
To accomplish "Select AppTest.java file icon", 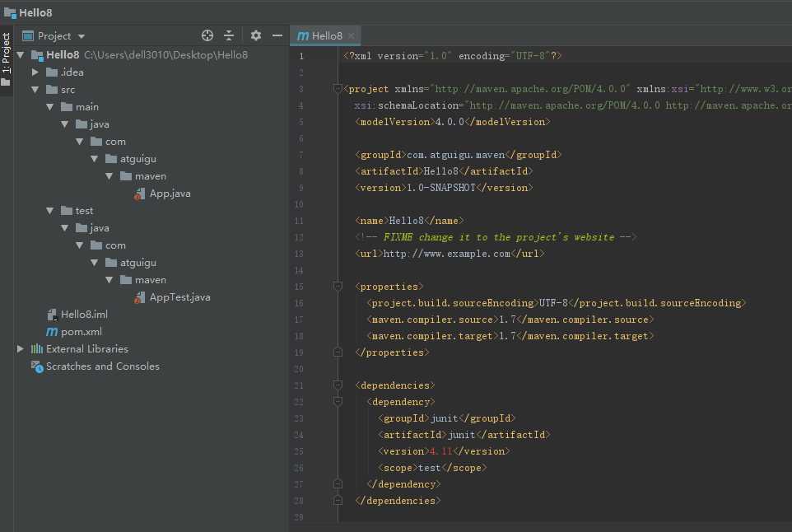I will tap(139, 297).
